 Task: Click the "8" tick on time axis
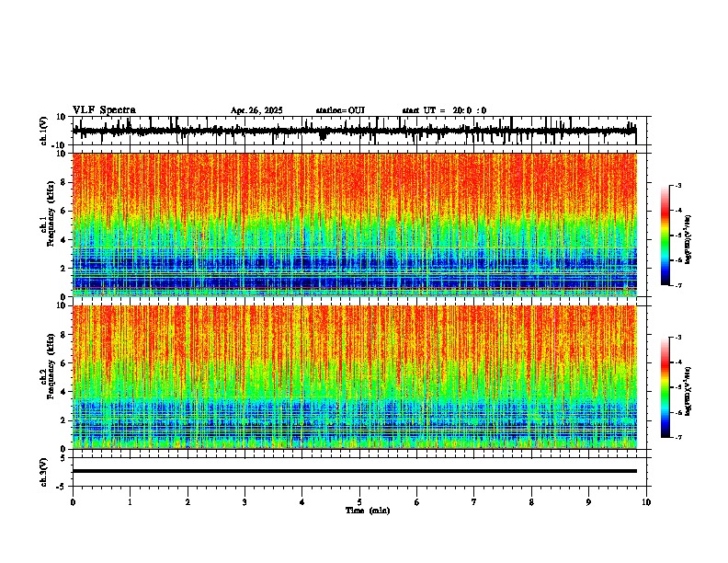(531, 502)
